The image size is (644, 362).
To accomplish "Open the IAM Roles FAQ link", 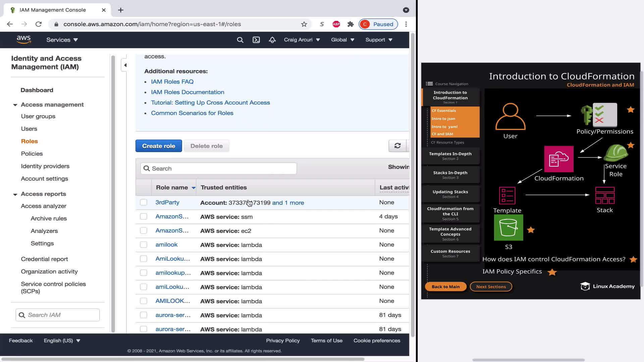I will tap(172, 81).
